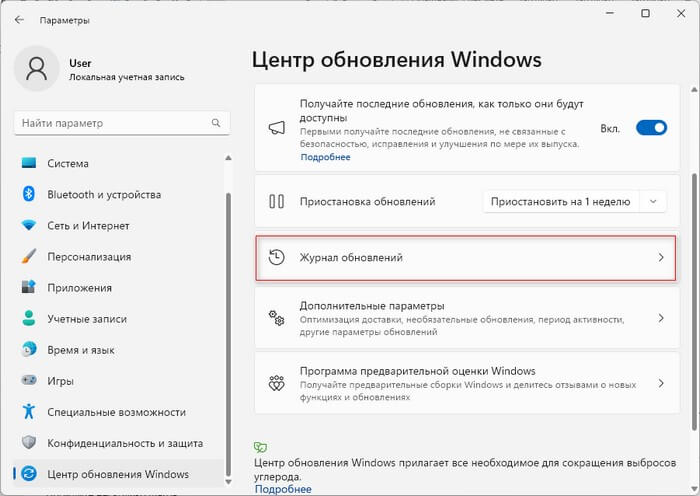Click the Bluetooth icon in the sidebar
The height and width of the screenshot is (496, 700).
[29, 195]
